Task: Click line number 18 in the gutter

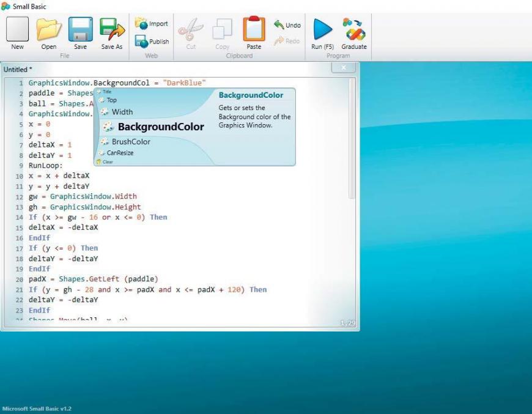Action: pyautogui.click(x=20, y=259)
